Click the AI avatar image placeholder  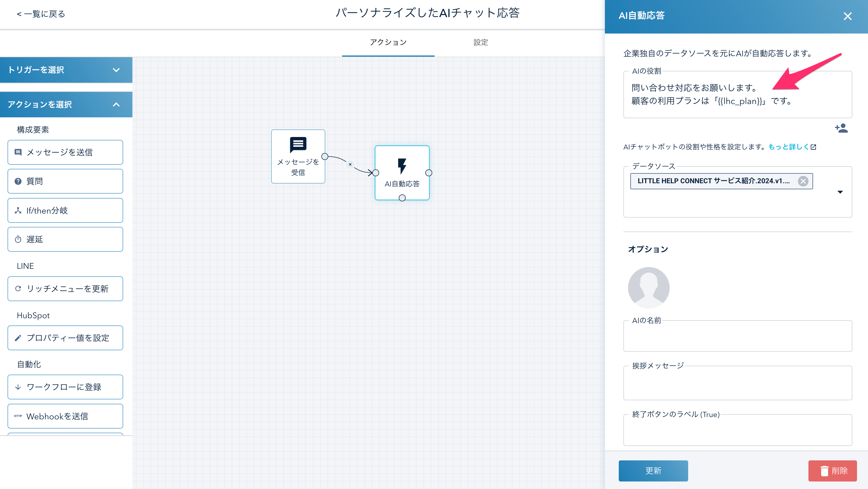649,288
